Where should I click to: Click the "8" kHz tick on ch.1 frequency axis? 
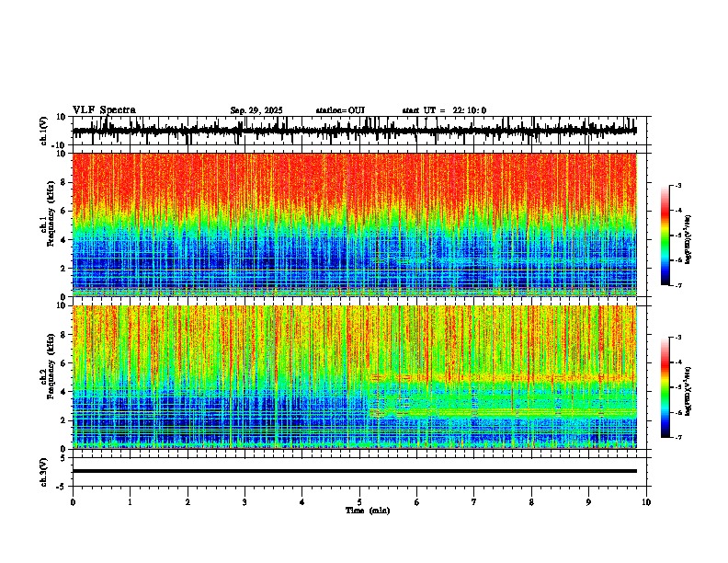[x=64, y=182]
